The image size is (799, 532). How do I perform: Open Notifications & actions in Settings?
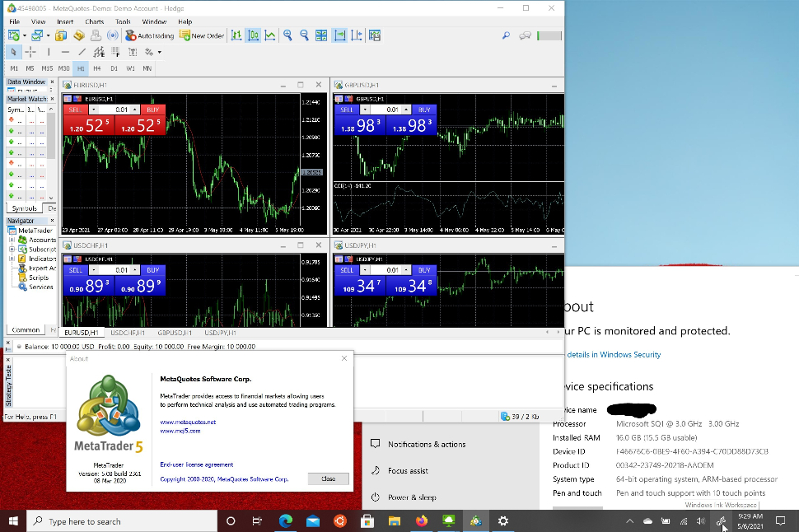click(x=427, y=445)
